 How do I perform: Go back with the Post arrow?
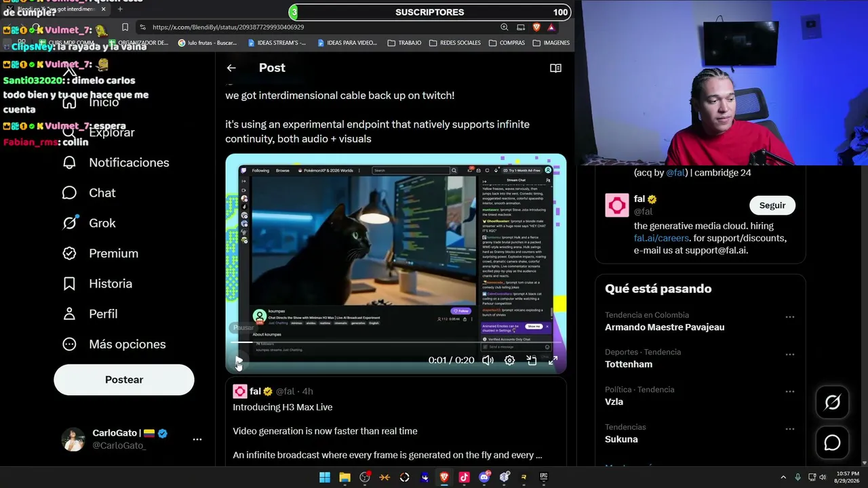(231, 68)
